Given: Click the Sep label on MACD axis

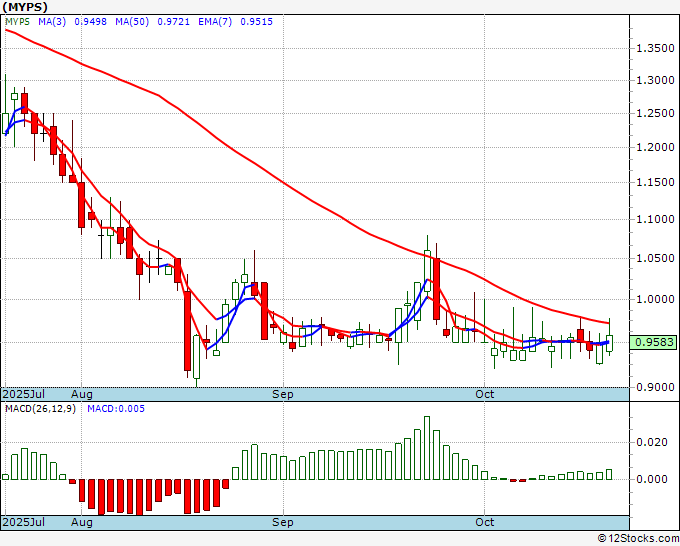Looking at the screenshot, I should 283,522.
